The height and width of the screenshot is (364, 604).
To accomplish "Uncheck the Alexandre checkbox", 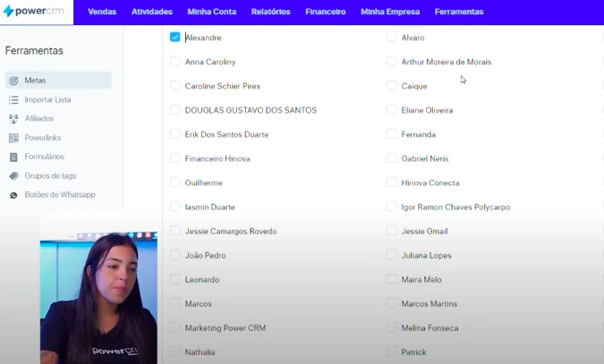I will (x=174, y=37).
